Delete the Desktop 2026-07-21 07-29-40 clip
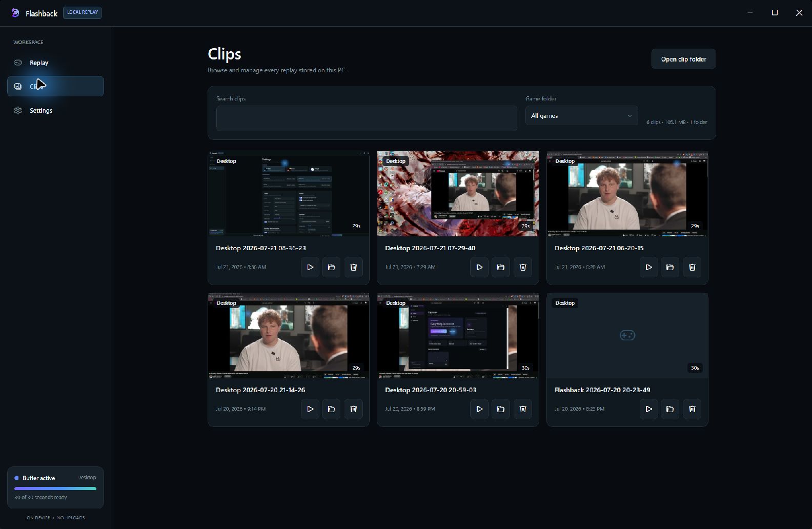 [x=523, y=267]
